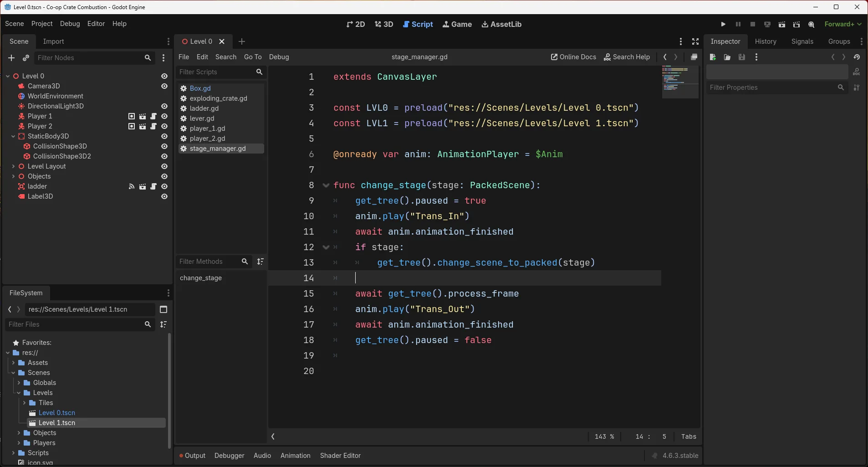The width and height of the screenshot is (868, 467).
Task: Open the Forward+ renderer dropdown
Action: click(x=843, y=24)
